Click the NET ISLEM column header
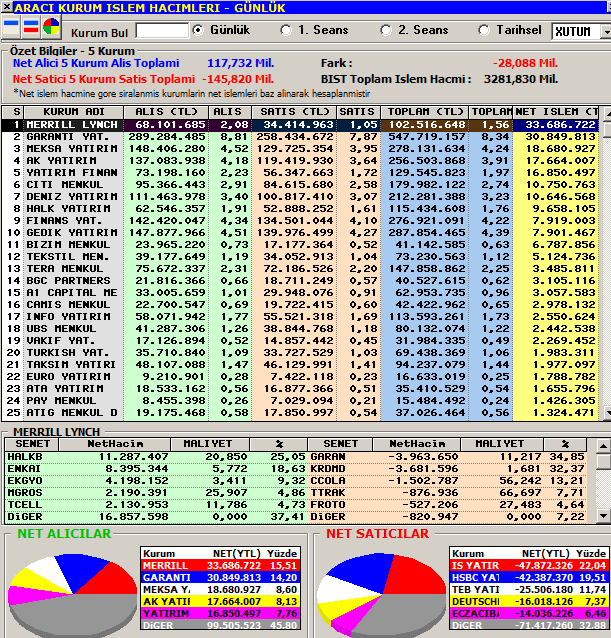 [556, 112]
